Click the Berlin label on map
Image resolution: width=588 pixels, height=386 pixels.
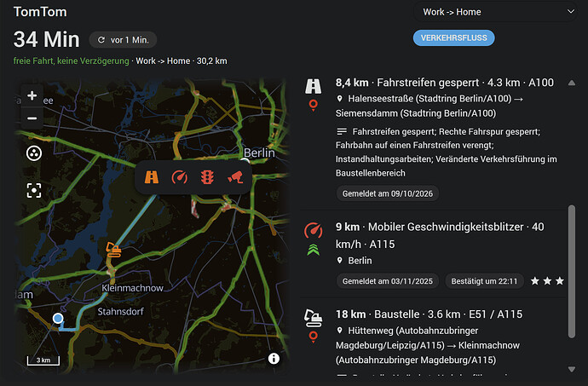click(259, 153)
